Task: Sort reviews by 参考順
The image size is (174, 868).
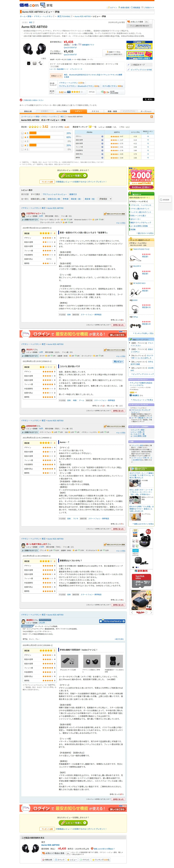Action: (x=66, y=199)
